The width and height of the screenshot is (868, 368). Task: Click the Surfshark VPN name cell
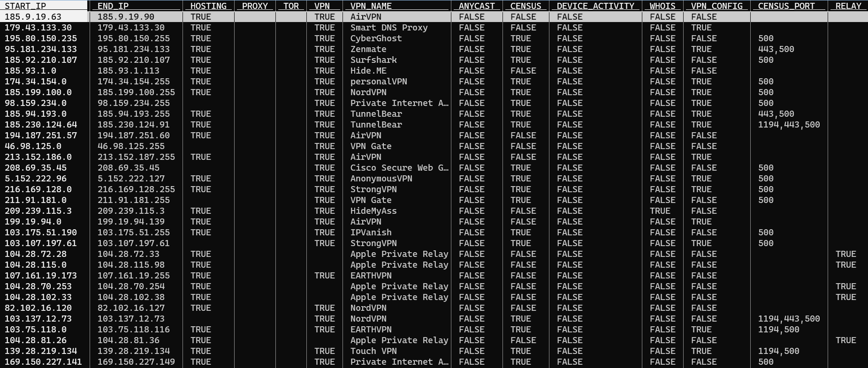coord(373,60)
